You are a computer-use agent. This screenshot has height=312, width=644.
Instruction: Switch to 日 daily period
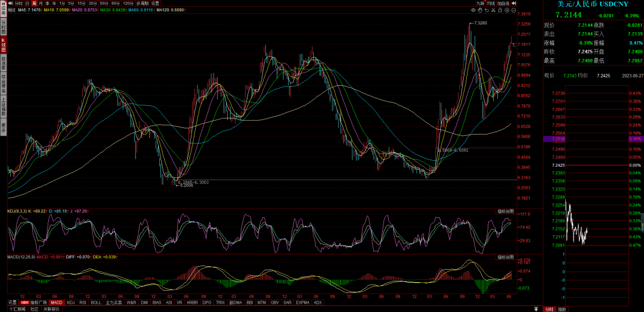coord(27,4)
